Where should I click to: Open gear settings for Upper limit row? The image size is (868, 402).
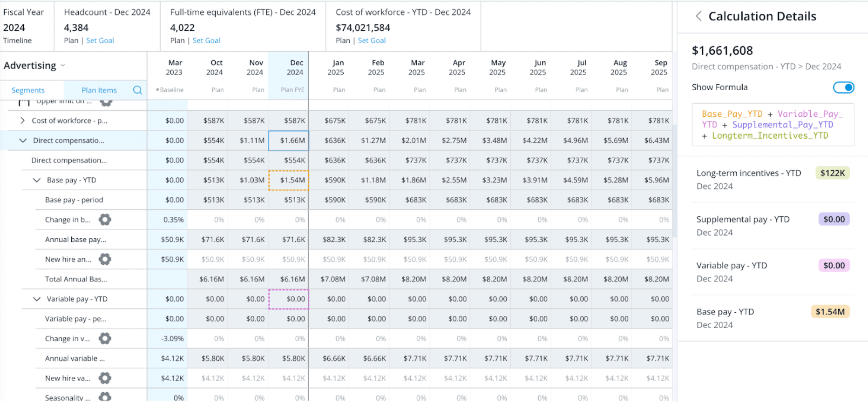pyautogui.click(x=106, y=102)
